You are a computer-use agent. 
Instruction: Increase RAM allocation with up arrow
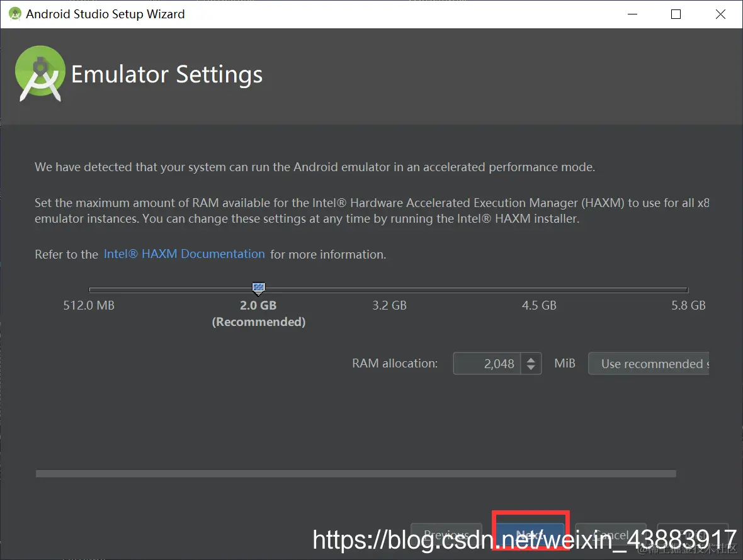[531, 359]
